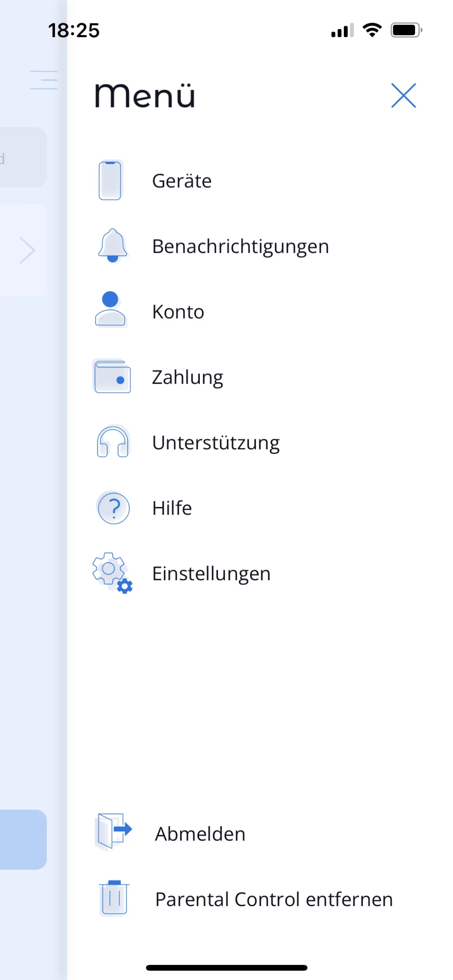This screenshot has width=453, height=980.
Task: Tap the gear icon for Einstellungen
Action: [112, 573]
